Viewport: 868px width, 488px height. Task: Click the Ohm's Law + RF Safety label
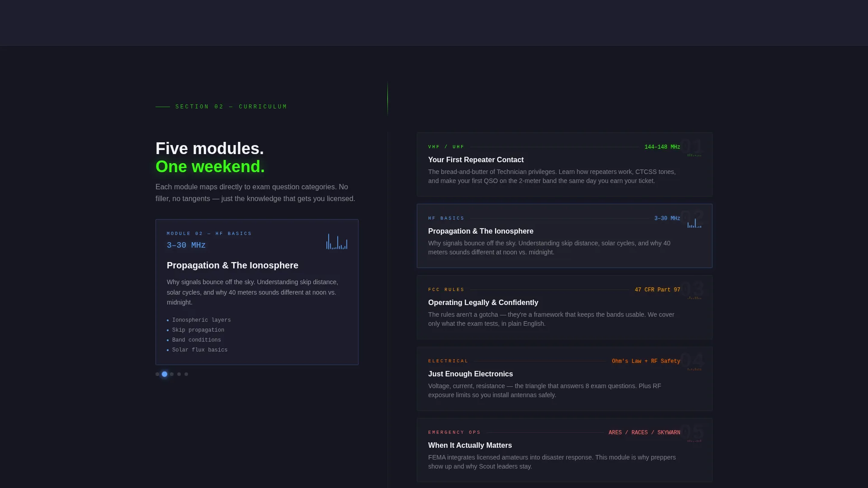coord(646,361)
